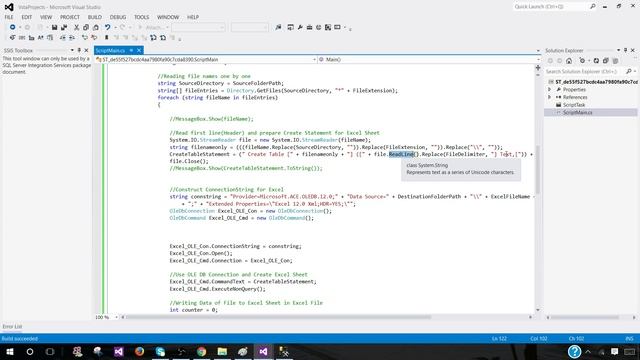Click the split editor handle above scrollbar
This screenshot has height=360, width=640.
click(x=538, y=68)
